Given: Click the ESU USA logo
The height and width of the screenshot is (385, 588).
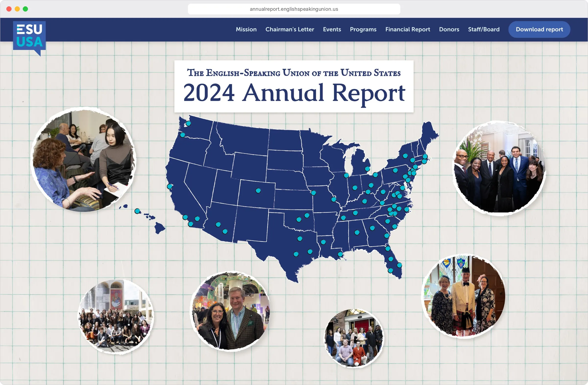Looking at the screenshot, I should pyautogui.click(x=29, y=38).
